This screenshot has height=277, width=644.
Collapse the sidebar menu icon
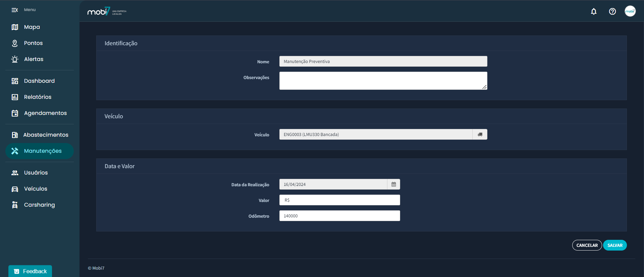coord(15,10)
